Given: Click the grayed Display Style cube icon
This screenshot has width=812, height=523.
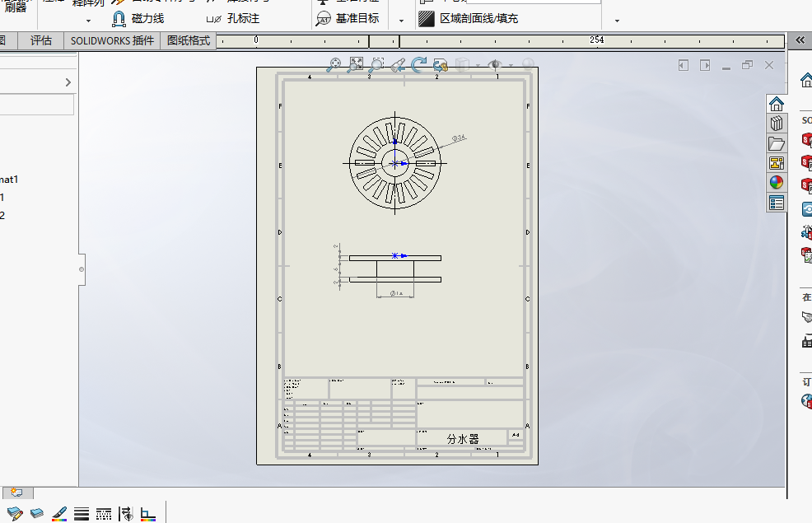Looking at the screenshot, I should (x=463, y=65).
